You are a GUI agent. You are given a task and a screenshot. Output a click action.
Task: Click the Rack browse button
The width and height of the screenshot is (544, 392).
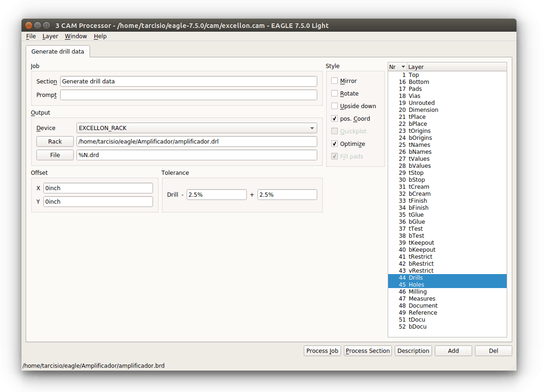[55, 142]
